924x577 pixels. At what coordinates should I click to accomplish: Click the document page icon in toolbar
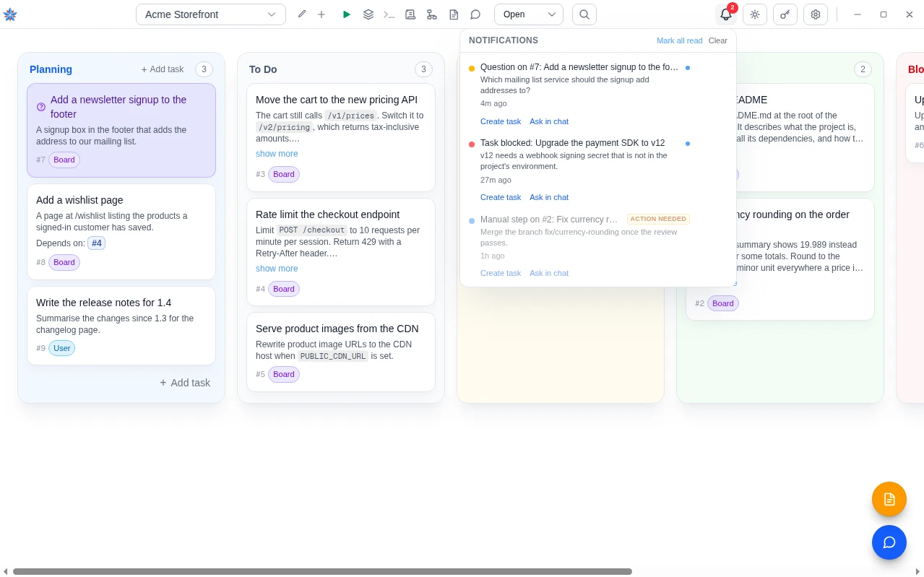454,14
